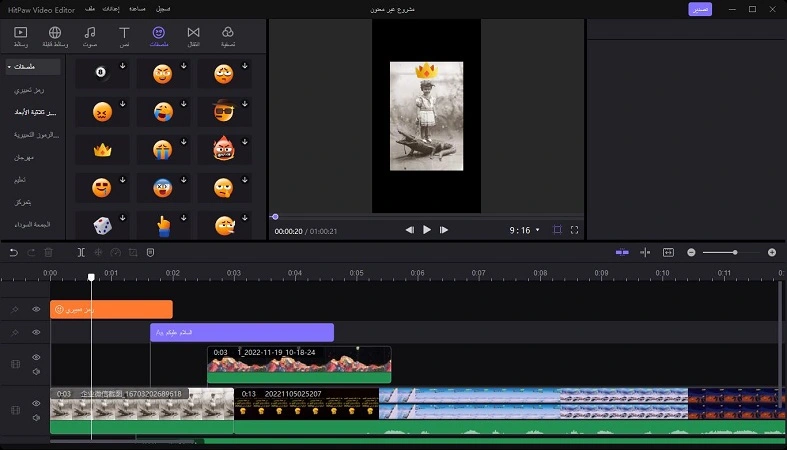The width and height of the screenshot is (787, 450).
Task: Enter fullscreen preview
Action: click(574, 230)
